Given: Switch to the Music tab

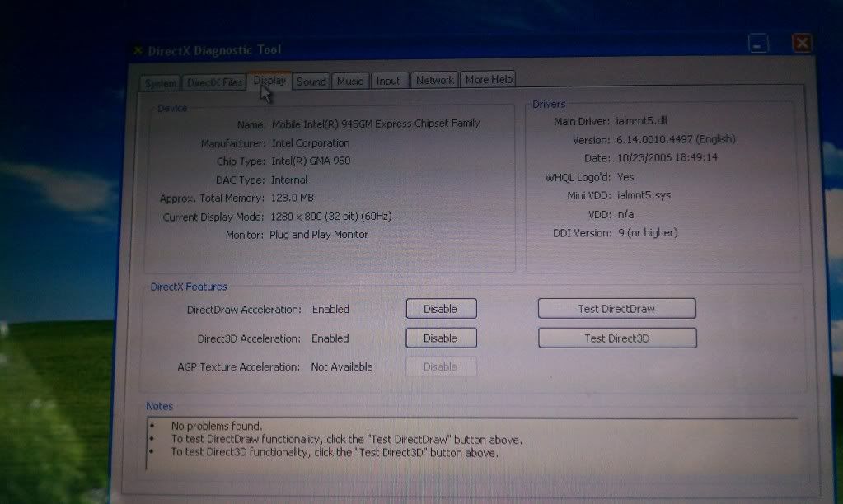Looking at the screenshot, I should (x=350, y=81).
